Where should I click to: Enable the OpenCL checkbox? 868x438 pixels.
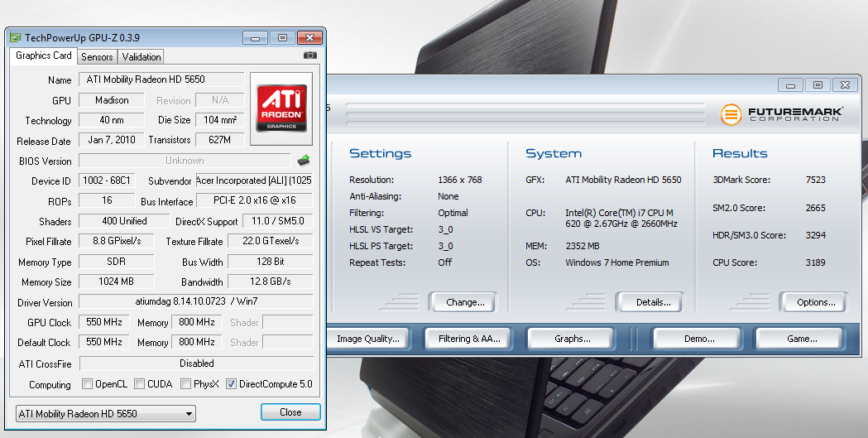point(87,383)
